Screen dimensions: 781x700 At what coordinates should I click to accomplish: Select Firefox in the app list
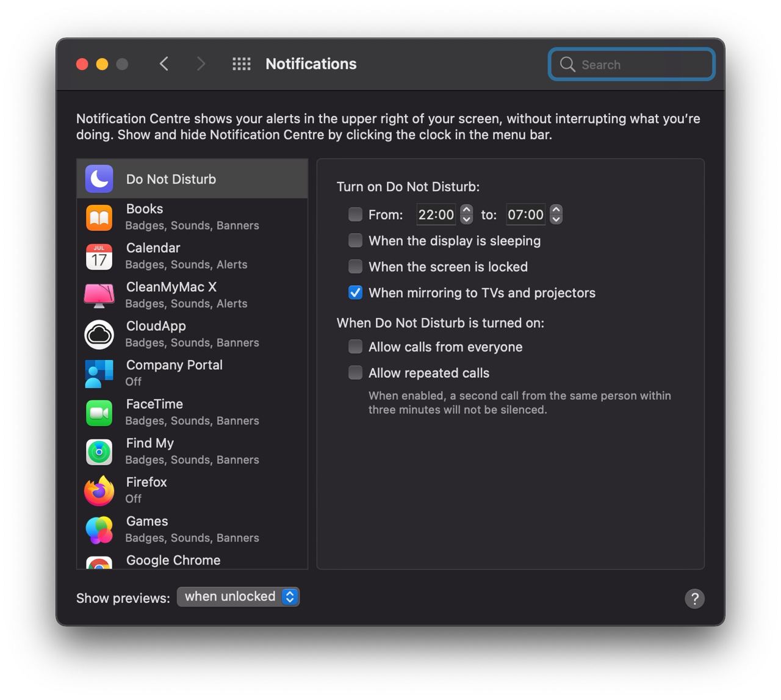click(192, 491)
